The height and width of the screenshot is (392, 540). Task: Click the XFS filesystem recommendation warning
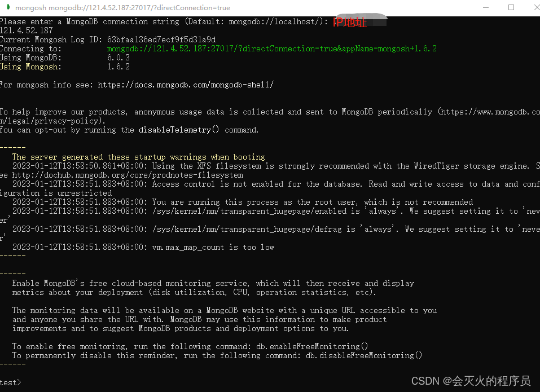[270, 170]
